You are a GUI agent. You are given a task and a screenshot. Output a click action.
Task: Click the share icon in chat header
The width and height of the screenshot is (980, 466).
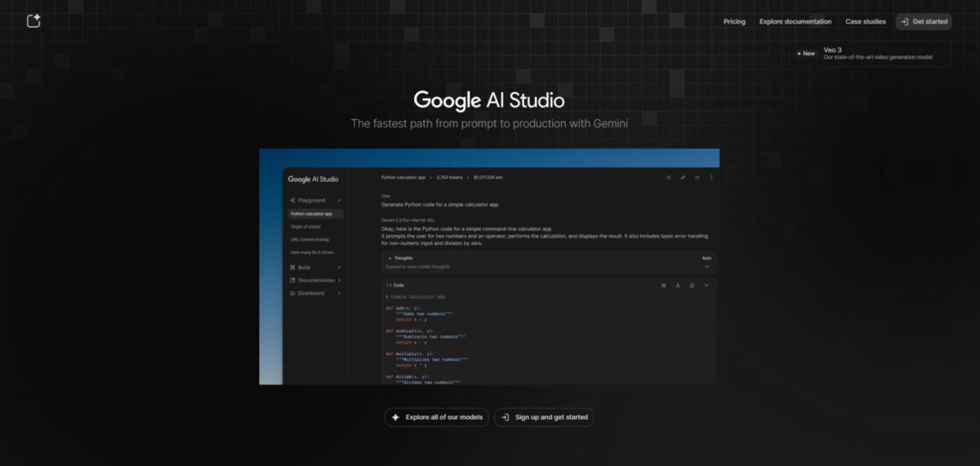point(668,177)
